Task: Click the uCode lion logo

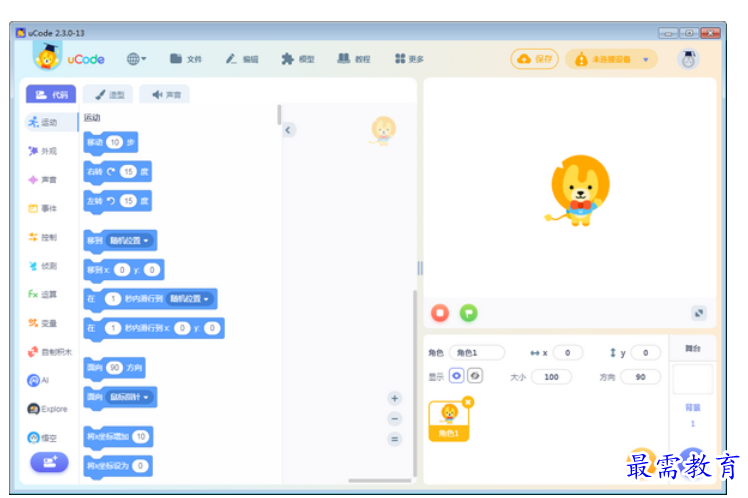Action: click(48, 56)
